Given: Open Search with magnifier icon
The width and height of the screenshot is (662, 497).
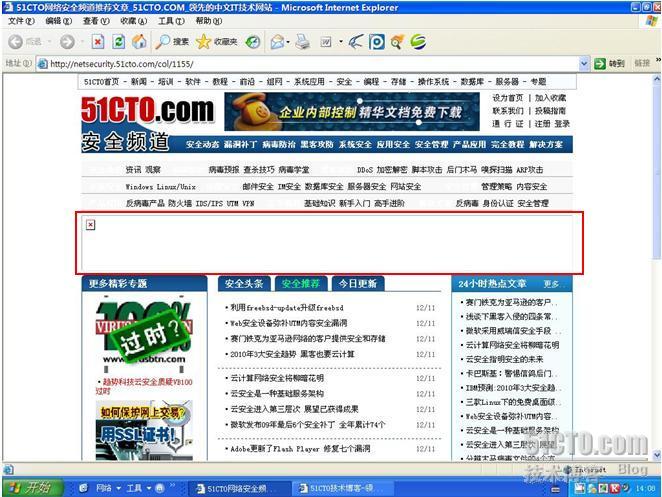Looking at the screenshot, I should click(x=171, y=41).
